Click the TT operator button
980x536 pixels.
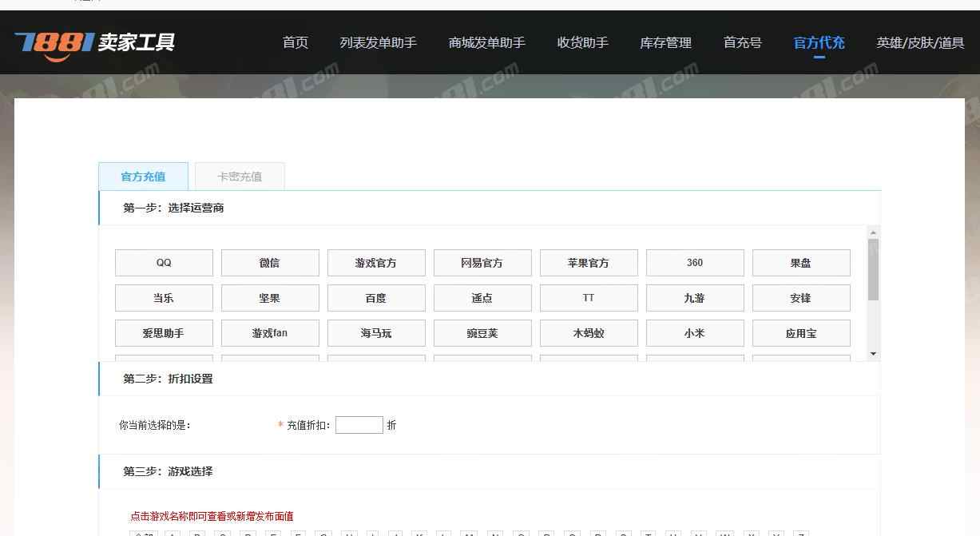tap(589, 298)
